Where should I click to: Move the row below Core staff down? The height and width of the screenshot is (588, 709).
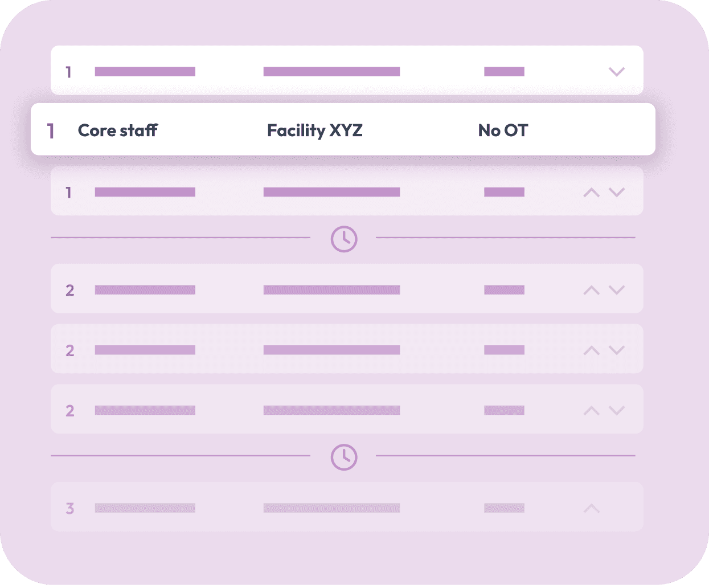(617, 192)
